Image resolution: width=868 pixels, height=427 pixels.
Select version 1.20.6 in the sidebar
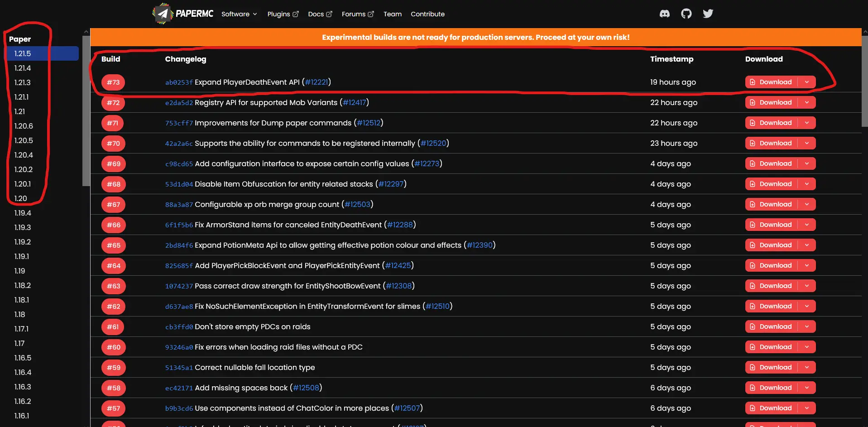24,126
